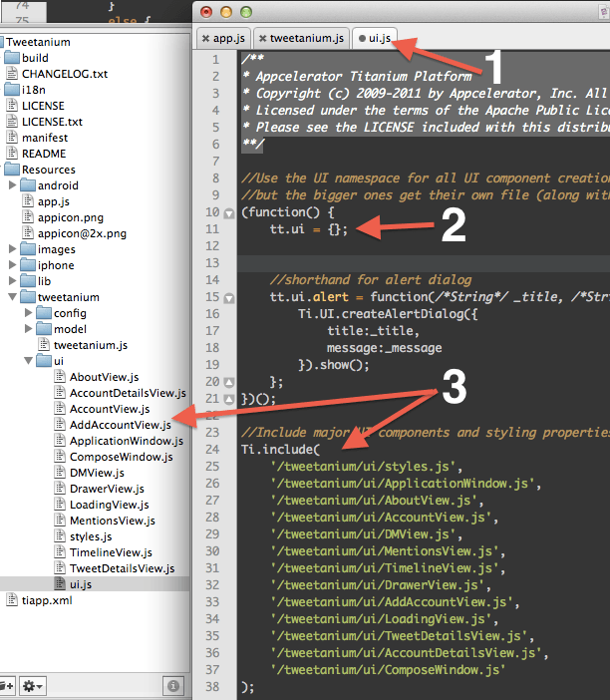Select the ui.js tab

point(375,39)
